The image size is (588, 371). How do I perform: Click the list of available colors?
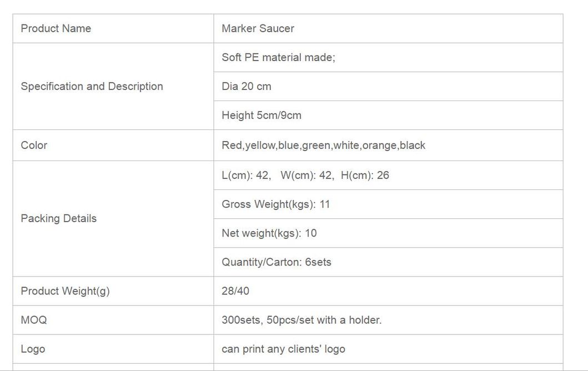pyautogui.click(x=323, y=145)
